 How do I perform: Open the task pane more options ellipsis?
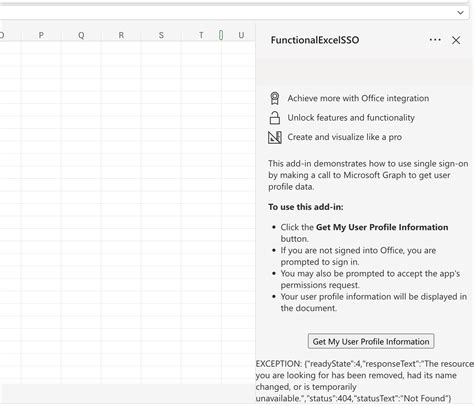coord(435,40)
